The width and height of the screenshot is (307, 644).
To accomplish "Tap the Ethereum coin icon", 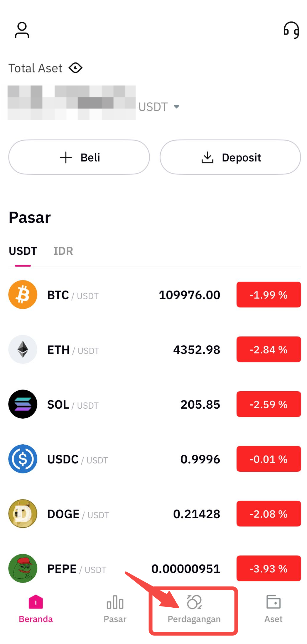I will coord(23,349).
